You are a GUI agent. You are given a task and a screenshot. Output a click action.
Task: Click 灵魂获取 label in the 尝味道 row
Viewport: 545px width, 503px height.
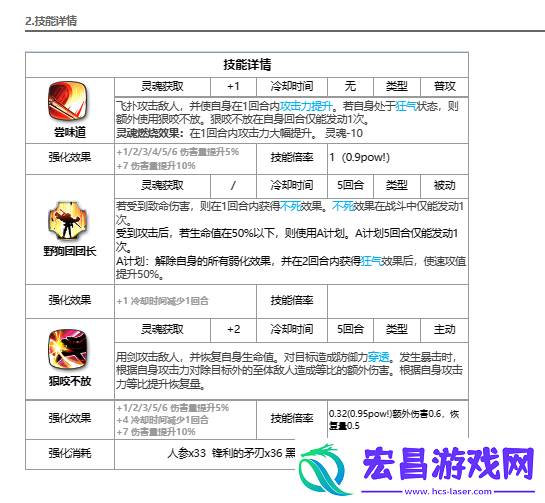[x=162, y=86]
